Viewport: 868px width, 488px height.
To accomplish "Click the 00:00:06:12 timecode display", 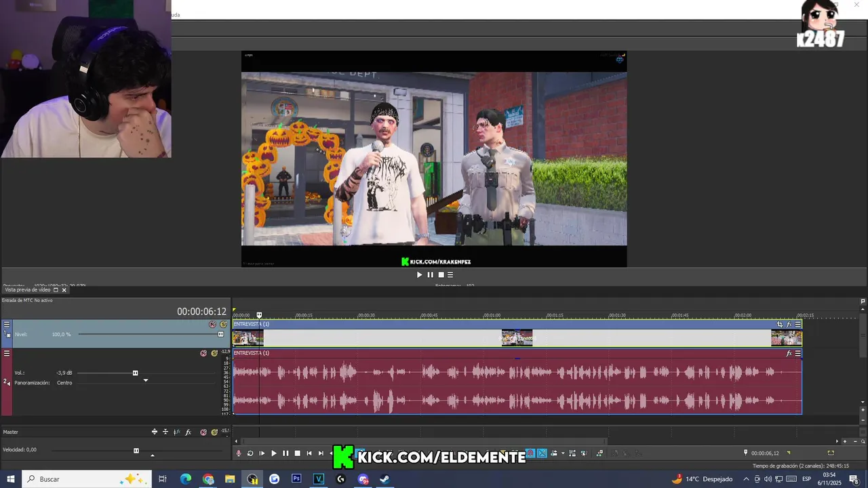I will 201,312.
